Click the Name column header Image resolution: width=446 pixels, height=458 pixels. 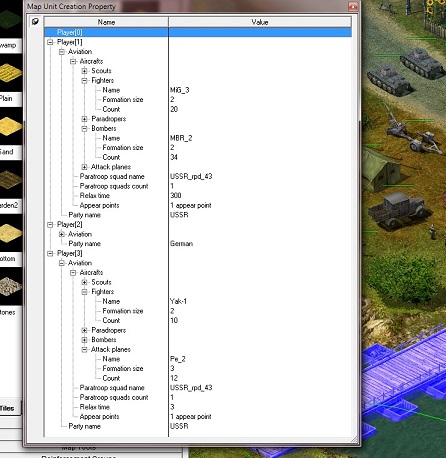pos(106,22)
